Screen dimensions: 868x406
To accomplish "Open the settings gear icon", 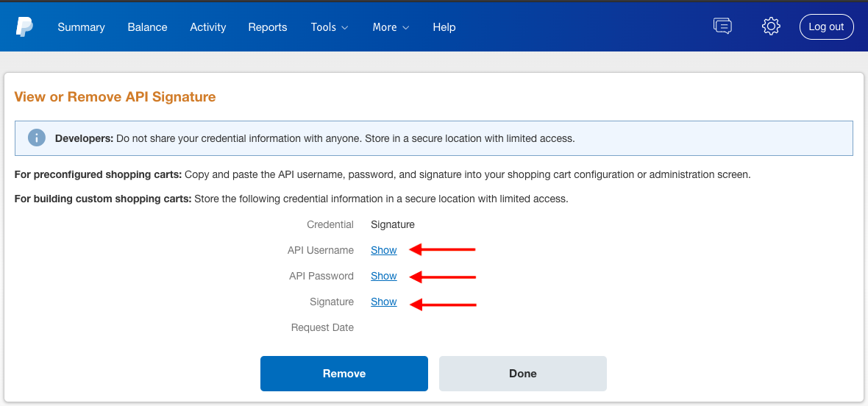I will tap(771, 26).
